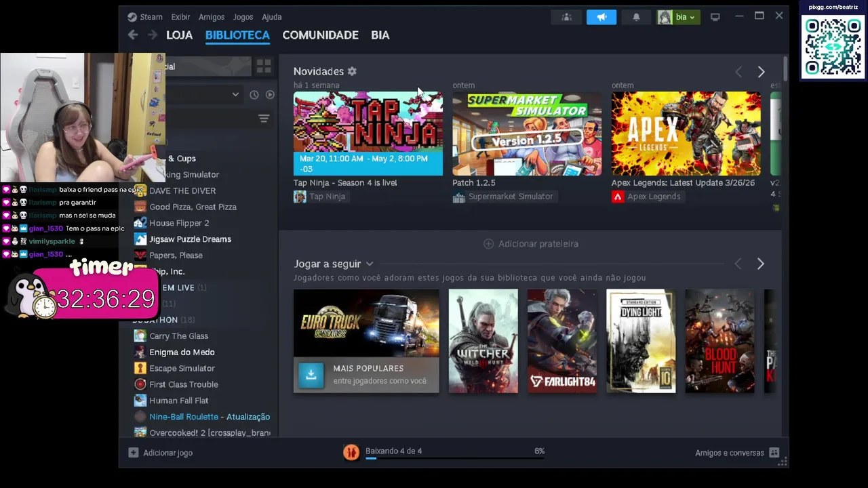The image size is (868, 488).
Task: Click the ready-to-play filter icon
Action: (270, 95)
